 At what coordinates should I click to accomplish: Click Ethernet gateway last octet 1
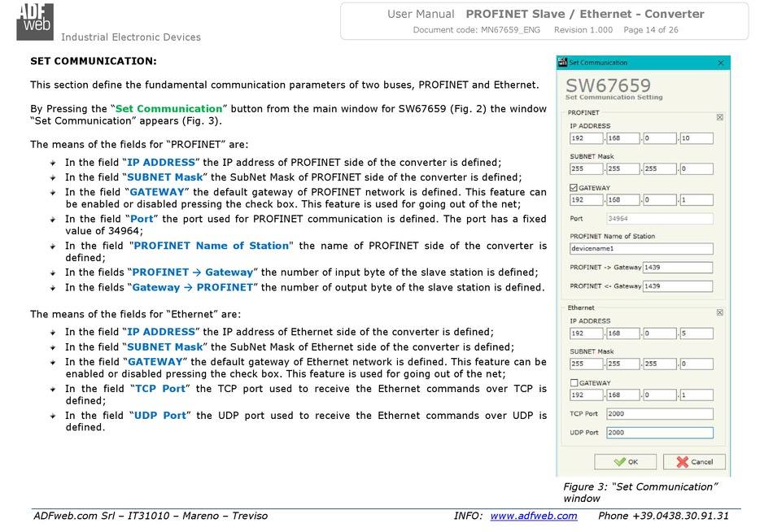point(697,395)
